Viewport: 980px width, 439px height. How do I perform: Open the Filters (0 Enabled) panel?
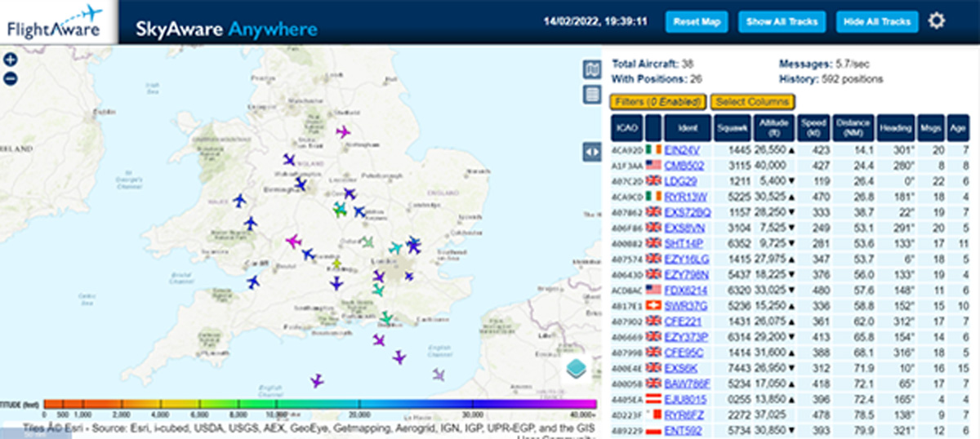[658, 102]
